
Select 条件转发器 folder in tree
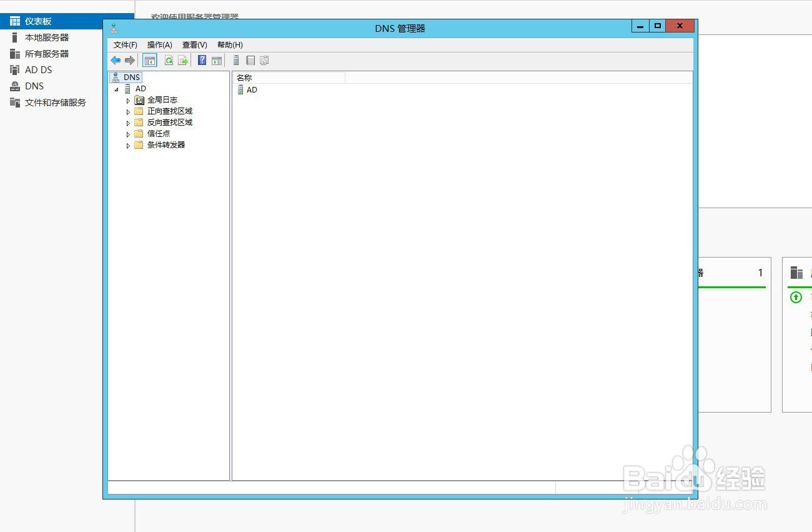pos(166,145)
